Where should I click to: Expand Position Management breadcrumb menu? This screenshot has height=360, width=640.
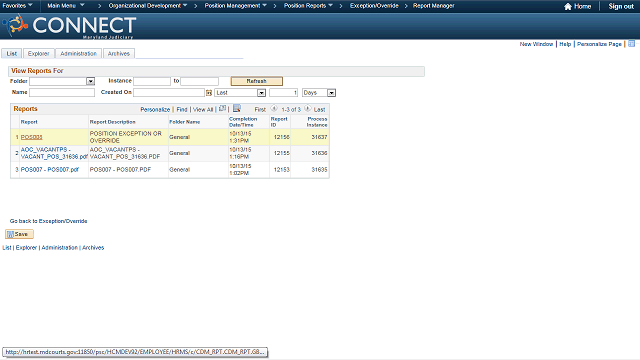coord(236,6)
